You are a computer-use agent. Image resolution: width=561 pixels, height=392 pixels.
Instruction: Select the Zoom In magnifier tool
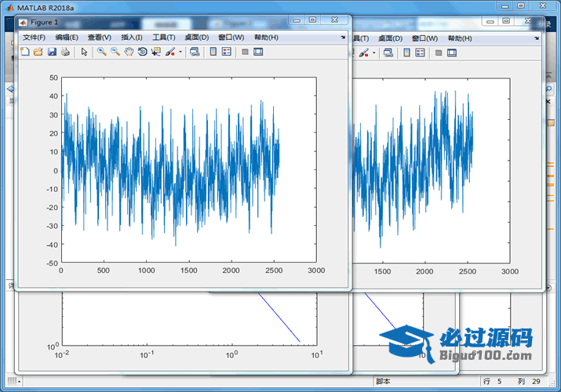pos(101,52)
